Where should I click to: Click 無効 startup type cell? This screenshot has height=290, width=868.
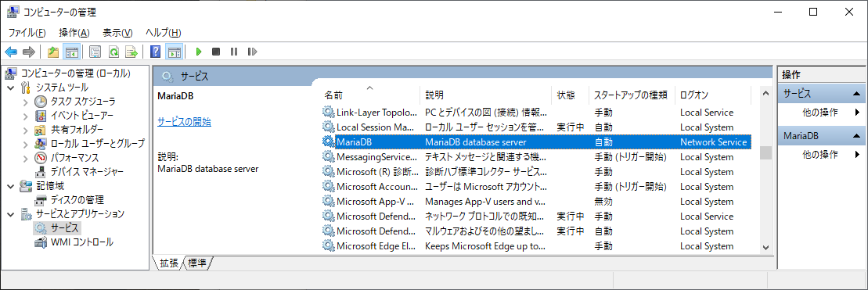[x=603, y=201]
